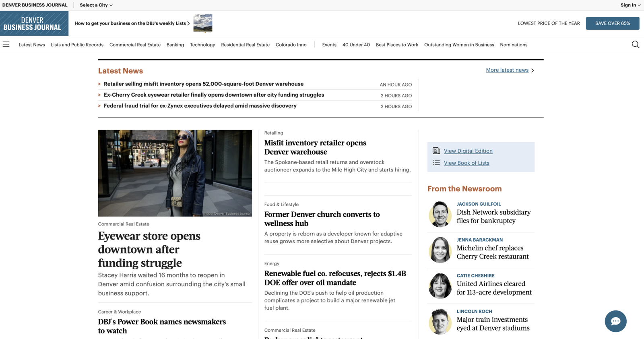
Task: Click the mountain landscape promo thumbnail
Action: point(203,23)
